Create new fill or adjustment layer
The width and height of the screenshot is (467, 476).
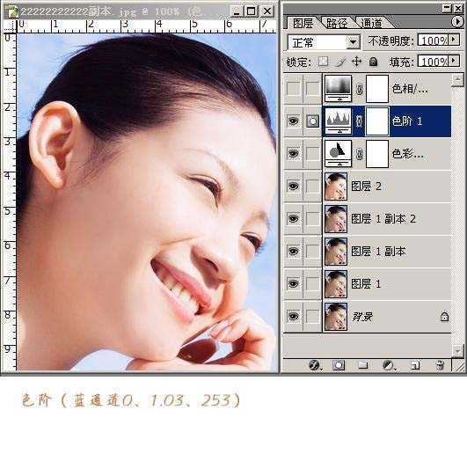389,365
